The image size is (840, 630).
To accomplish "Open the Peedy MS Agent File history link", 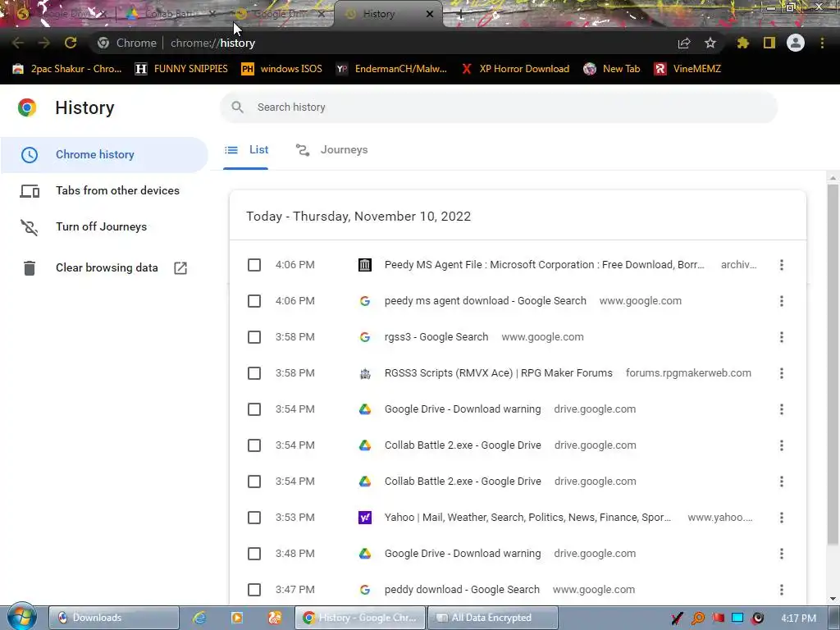I will click(545, 265).
